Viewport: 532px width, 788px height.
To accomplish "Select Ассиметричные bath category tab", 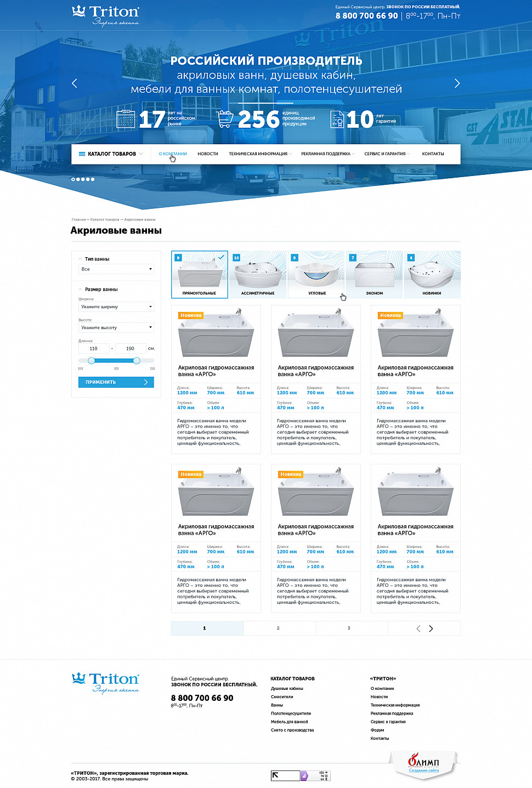I will pyautogui.click(x=258, y=275).
